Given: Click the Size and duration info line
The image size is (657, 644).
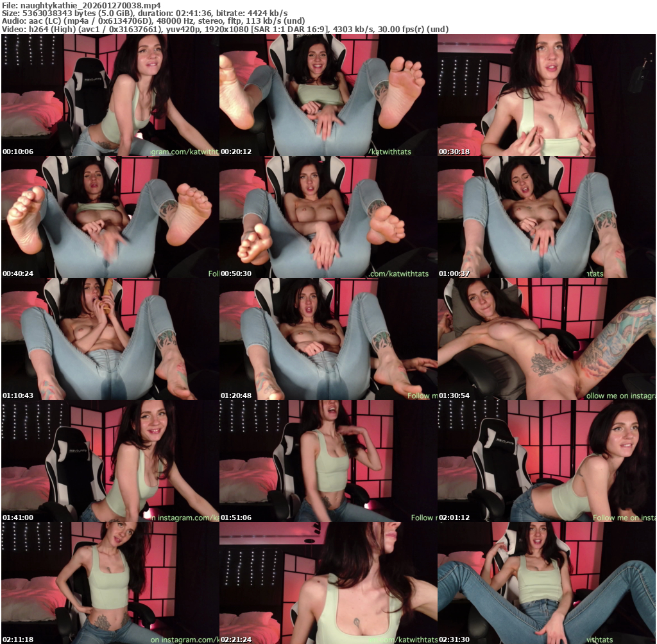Looking at the screenshot, I should [144, 13].
